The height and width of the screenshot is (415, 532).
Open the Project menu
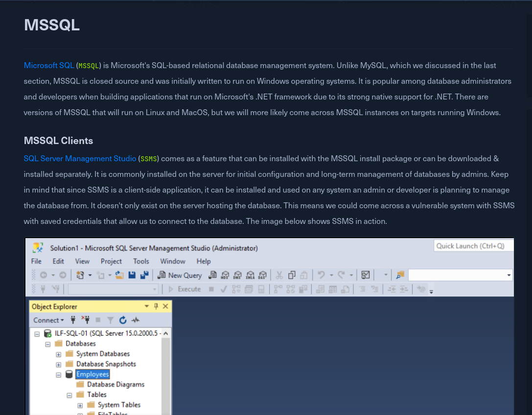coord(111,261)
